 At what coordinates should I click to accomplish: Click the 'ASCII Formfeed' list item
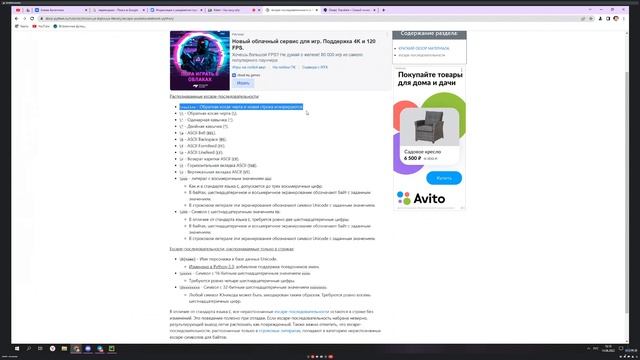(202, 146)
